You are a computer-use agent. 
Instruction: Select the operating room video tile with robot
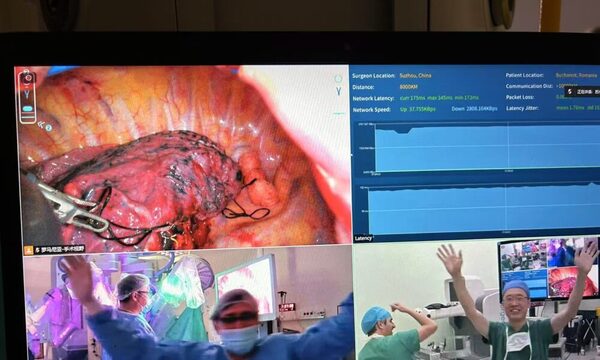point(188,303)
